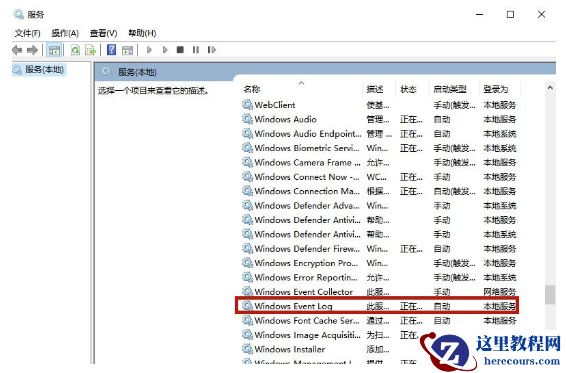Select the WebClient service row

tap(379, 105)
